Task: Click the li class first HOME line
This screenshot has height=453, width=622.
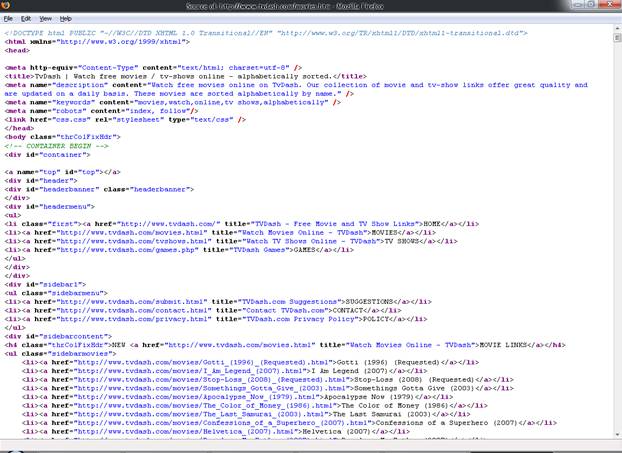Action: (x=242, y=224)
